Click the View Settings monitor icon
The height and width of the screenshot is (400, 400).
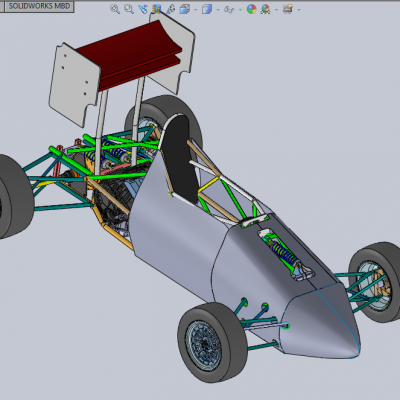coord(288,9)
